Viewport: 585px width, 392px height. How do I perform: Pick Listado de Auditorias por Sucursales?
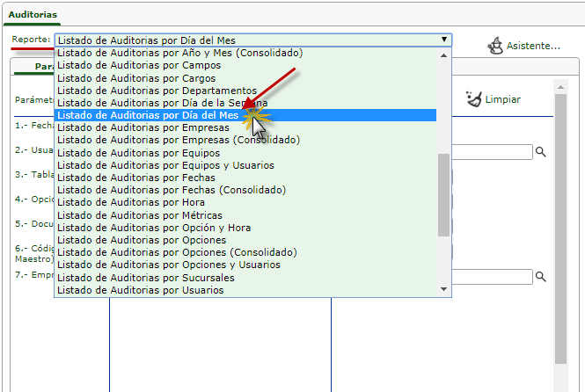click(x=245, y=278)
